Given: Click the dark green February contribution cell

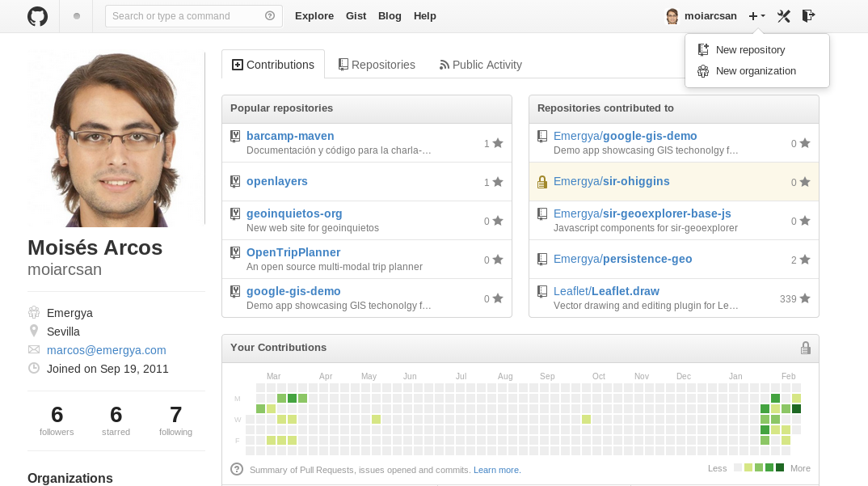Looking at the screenshot, I should [796, 409].
